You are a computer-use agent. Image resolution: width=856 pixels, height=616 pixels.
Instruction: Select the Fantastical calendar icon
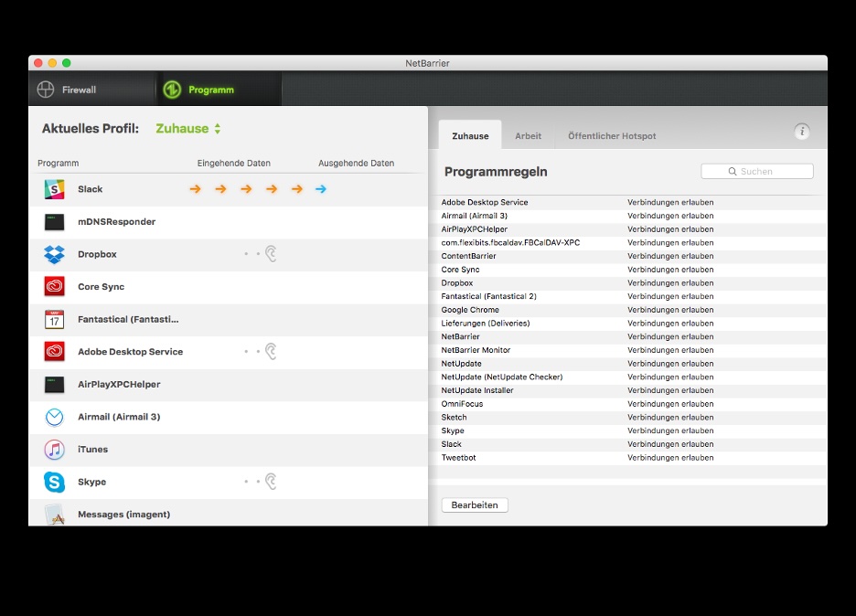[x=55, y=319]
